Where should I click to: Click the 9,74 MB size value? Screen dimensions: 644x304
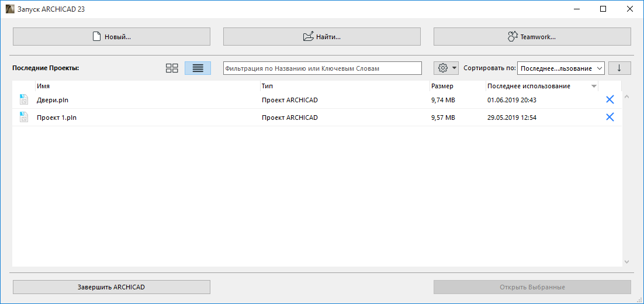[443, 100]
